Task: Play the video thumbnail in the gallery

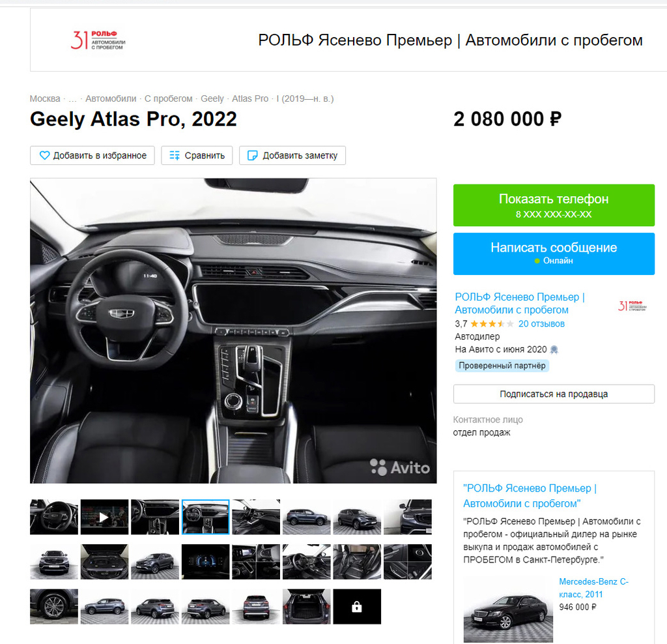Action: [104, 517]
